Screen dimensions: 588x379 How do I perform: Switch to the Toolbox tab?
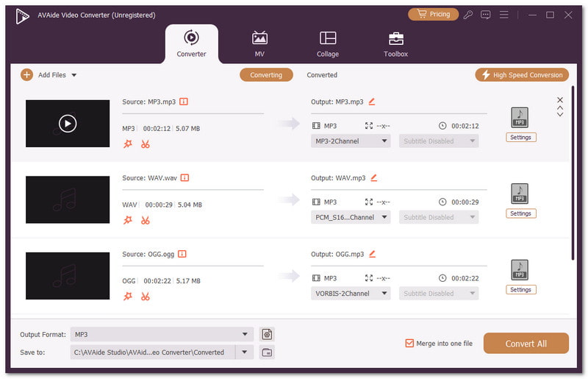(395, 44)
